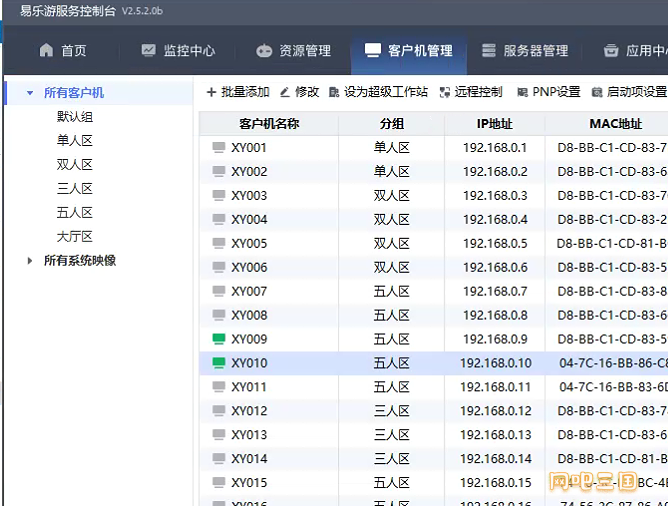Collapse the 所有客户机 tree node

point(30,93)
